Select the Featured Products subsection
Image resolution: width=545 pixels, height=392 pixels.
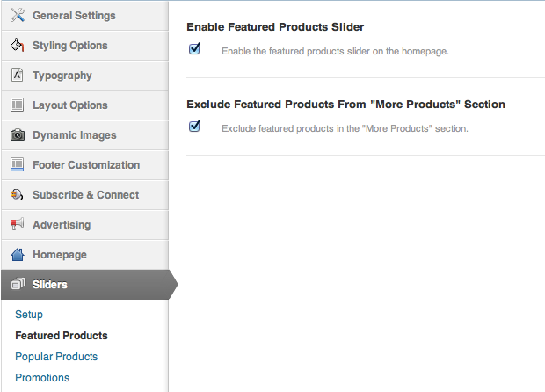click(62, 336)
